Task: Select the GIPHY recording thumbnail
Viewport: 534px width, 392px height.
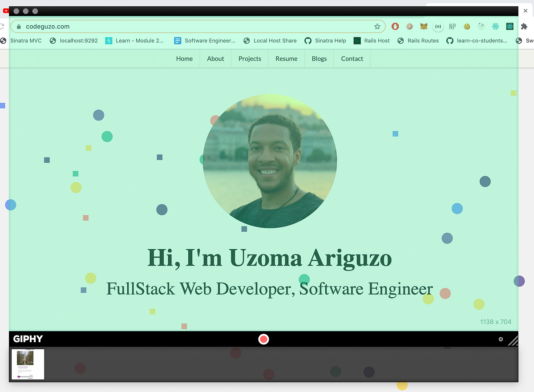Action: (x=28, y=364)
